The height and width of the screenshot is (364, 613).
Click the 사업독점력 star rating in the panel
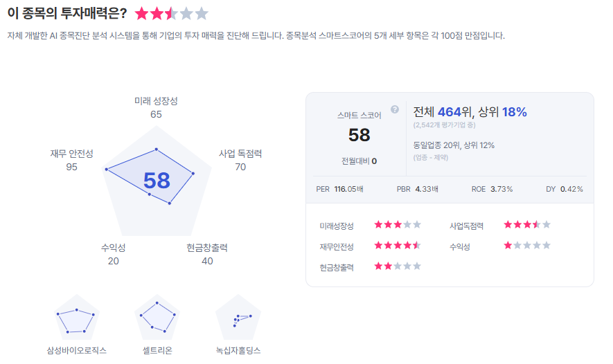pos(527,225)
